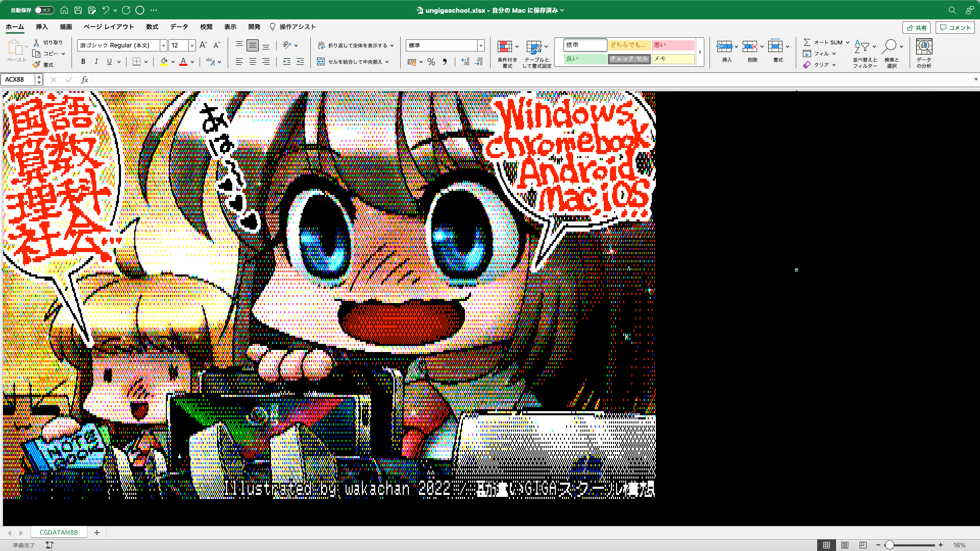Viewport: 980px width, 551px height.
Task: Apply comma style icon
Action: (x=445, y=62)
